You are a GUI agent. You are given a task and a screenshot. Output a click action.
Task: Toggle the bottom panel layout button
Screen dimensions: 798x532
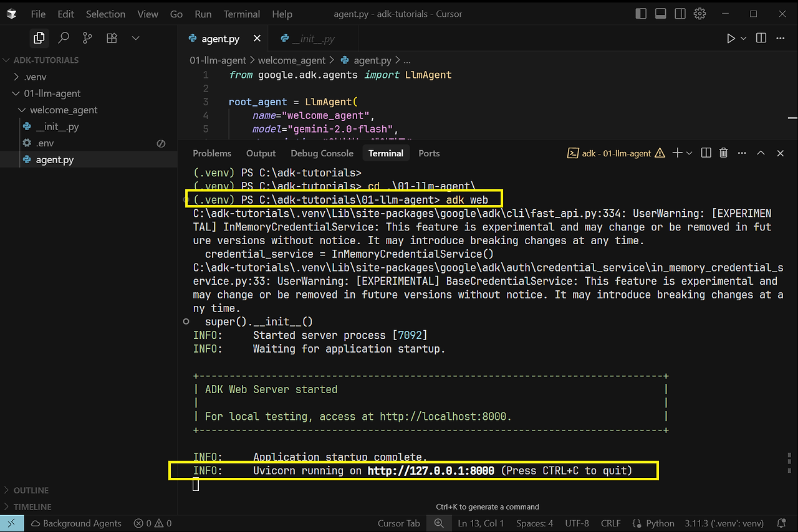pyautogui.click(x=661, y=14)
